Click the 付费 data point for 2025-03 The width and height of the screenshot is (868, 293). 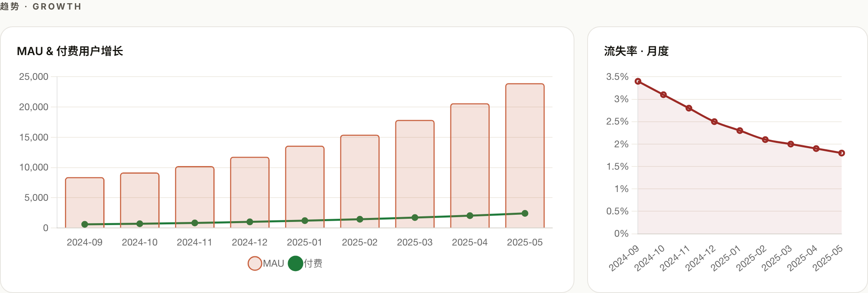point(415,218)
